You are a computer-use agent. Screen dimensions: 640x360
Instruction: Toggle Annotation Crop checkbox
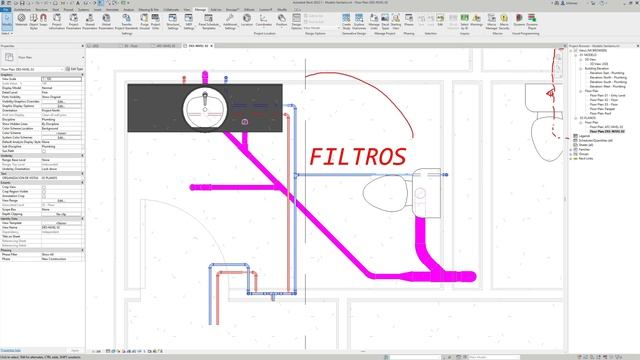(x=44, y=196)
